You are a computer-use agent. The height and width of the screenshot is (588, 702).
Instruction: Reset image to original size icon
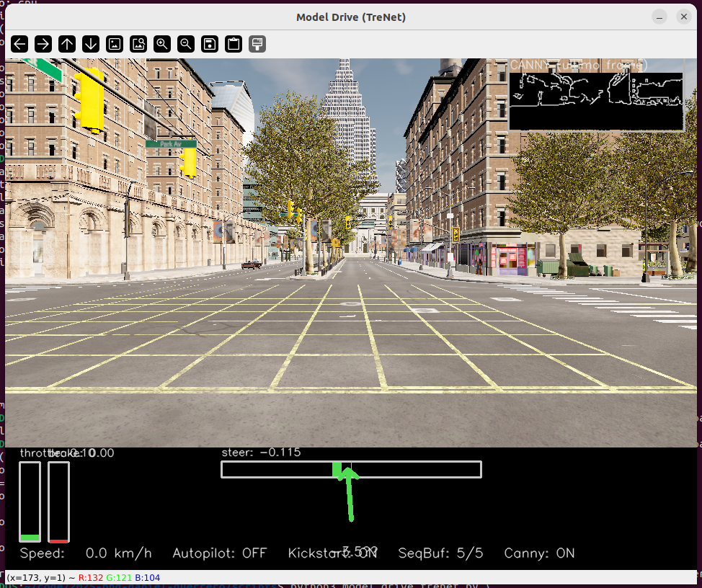[115, 44]
